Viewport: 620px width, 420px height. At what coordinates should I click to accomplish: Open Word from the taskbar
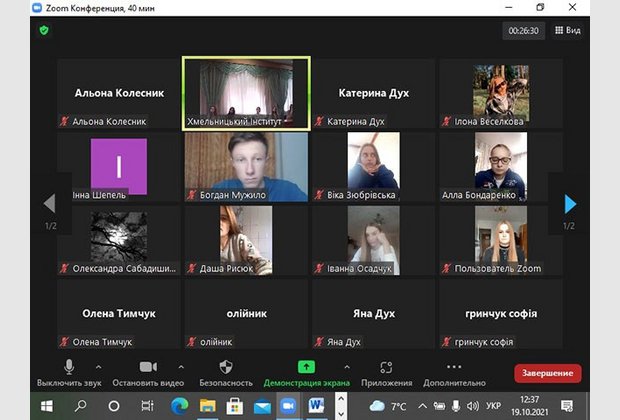tap(316, 406)
